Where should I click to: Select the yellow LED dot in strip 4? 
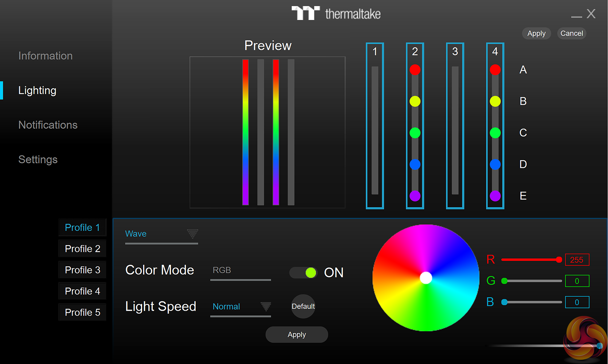click(495, 101)
